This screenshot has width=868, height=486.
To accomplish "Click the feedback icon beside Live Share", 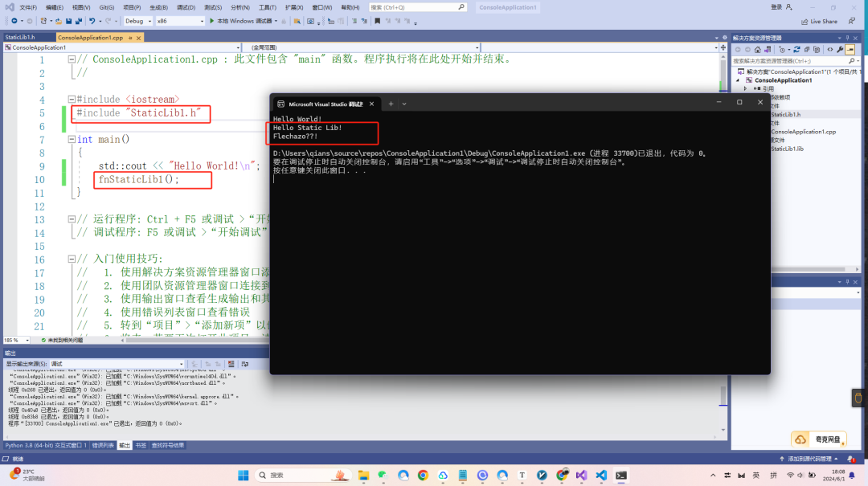I will coord(852,21).
